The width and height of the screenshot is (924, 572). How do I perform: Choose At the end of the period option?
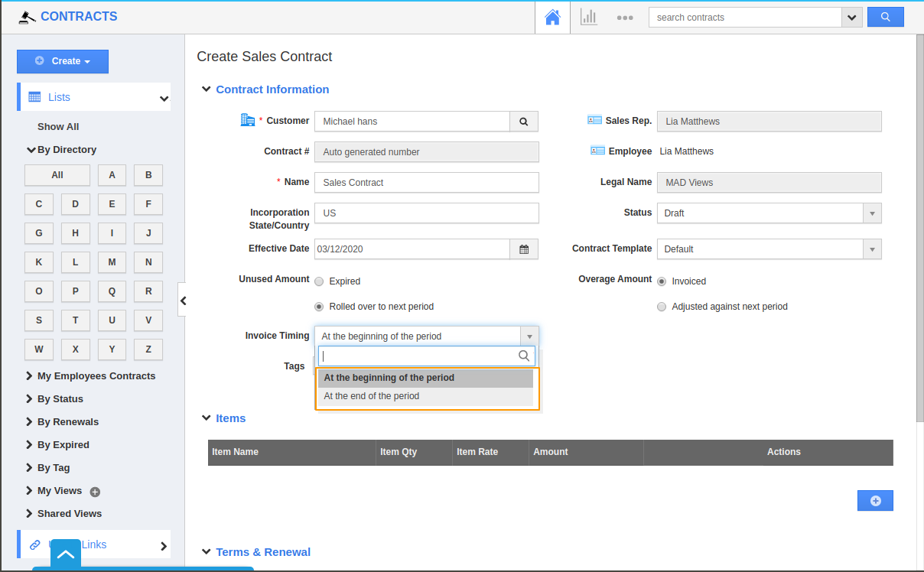click(425, 396)
